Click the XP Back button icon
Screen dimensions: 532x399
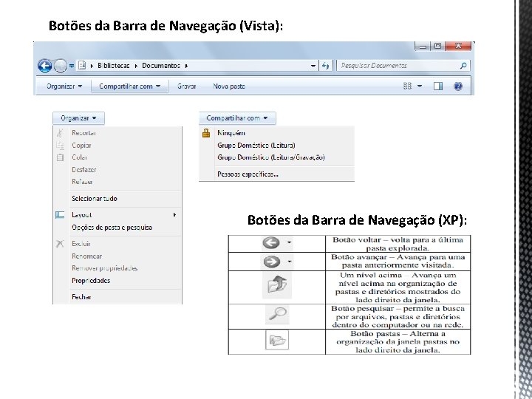[270, 243]
